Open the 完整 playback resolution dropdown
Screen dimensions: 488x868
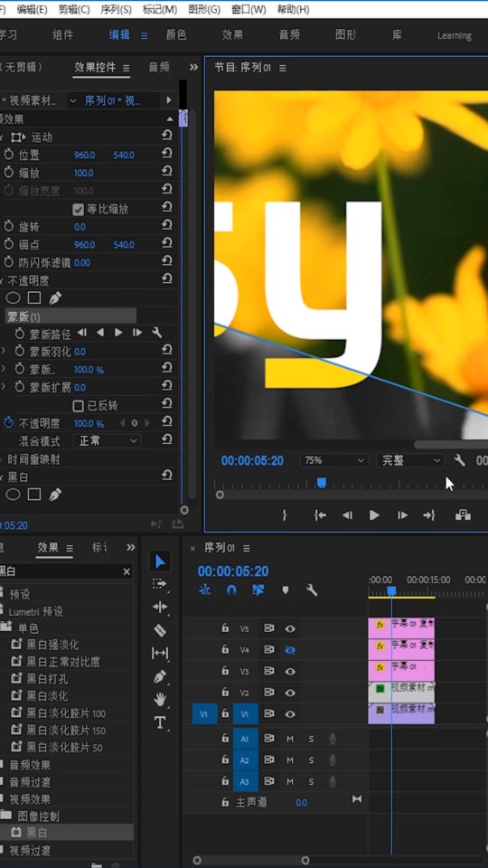411,460
